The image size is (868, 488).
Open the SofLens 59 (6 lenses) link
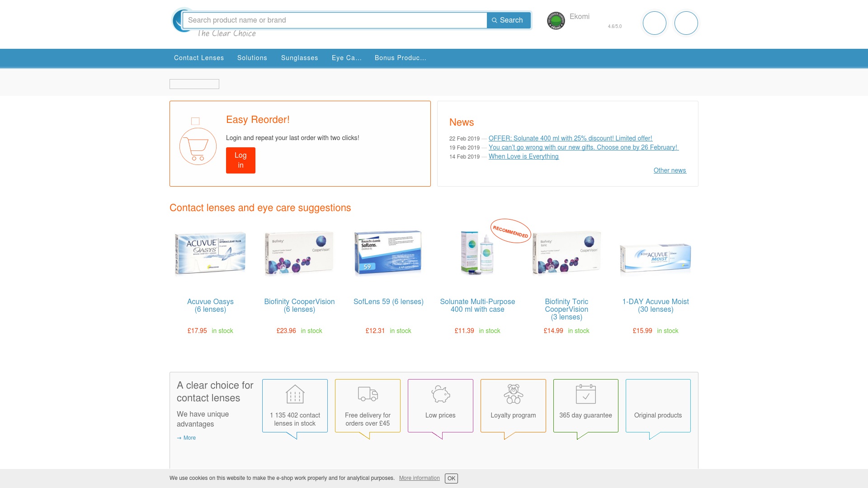point(388,302)
